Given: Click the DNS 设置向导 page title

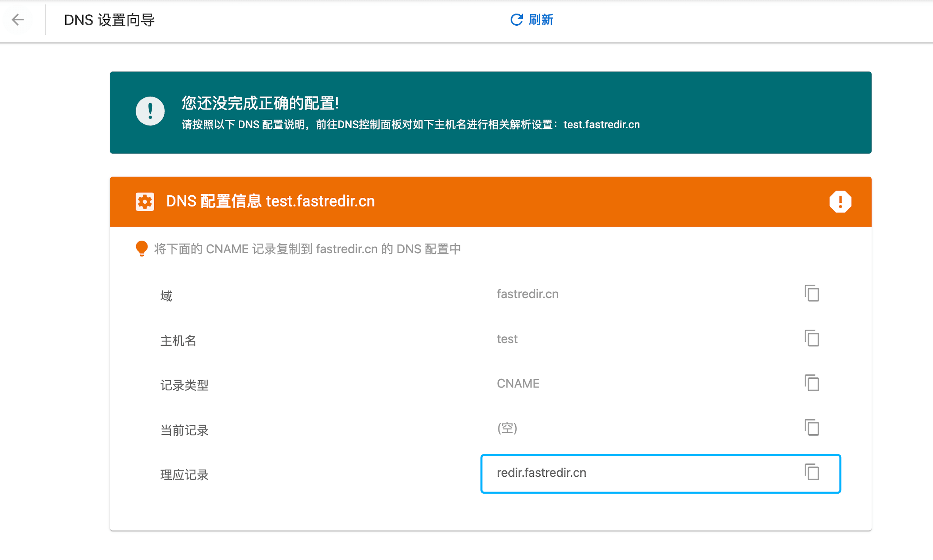Looking at the screenshot, I should click(109, 20).
